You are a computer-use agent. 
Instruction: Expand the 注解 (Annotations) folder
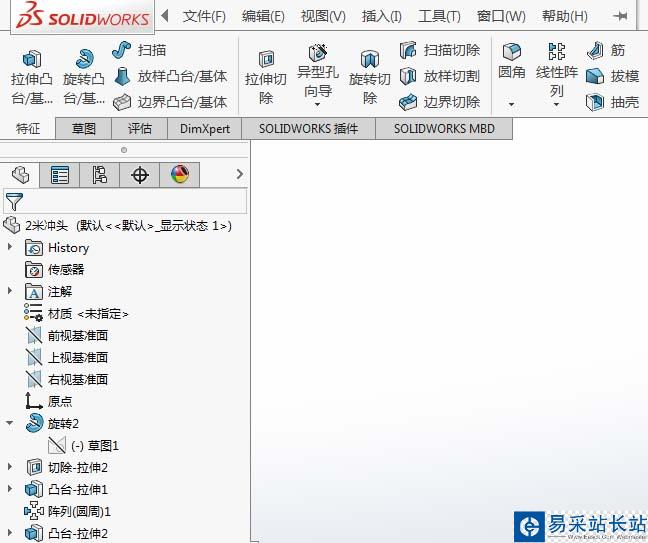[10, 291]
